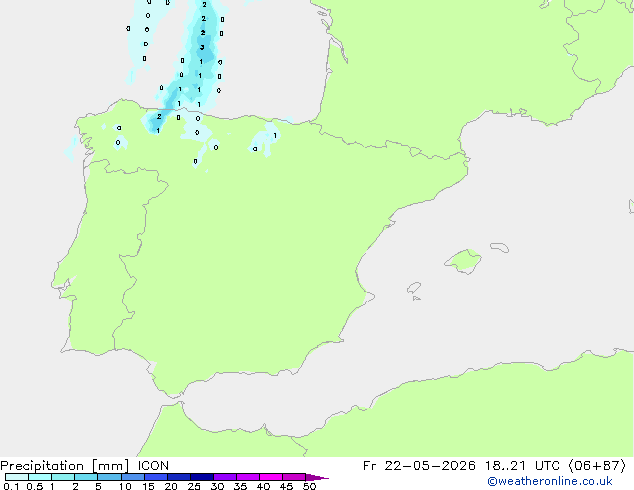
Task: Pick the 35–40 mm legend swatch
Action: coord(248,477)
